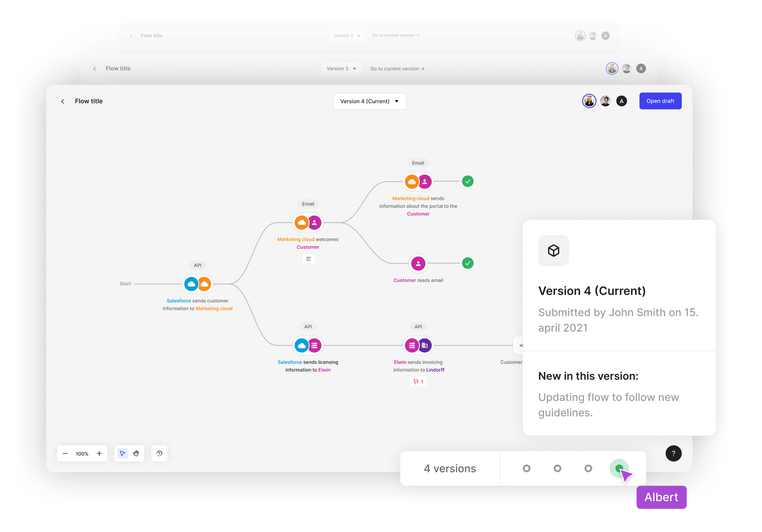762x532 pixels.
Task: Click the Email tag above portal information node
Action: pyautogui.click(x=418, y=163)
